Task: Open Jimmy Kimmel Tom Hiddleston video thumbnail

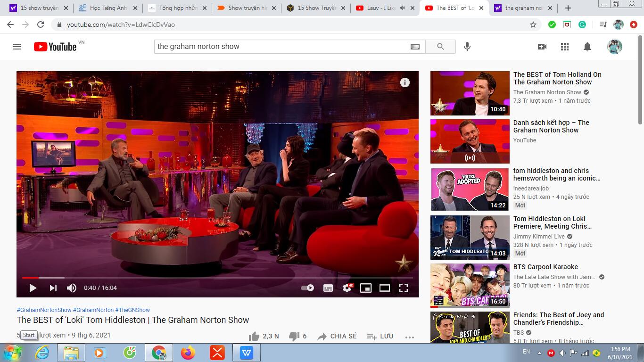Action: coord(470,238)
